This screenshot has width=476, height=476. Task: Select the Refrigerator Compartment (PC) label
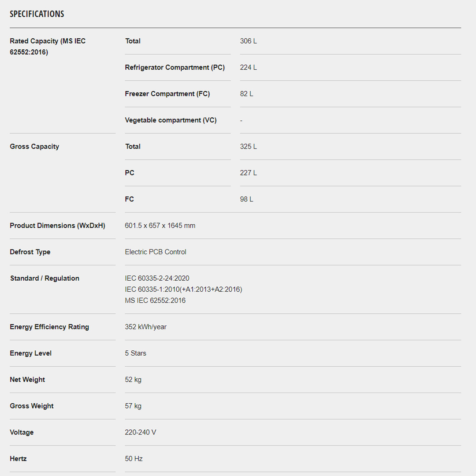(175, 67)
